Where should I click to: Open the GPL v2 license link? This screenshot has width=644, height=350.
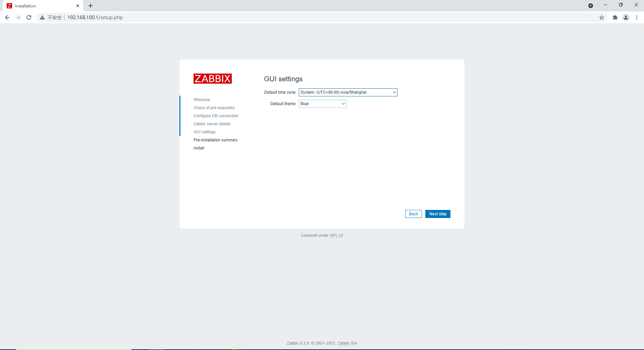(336, 235)
